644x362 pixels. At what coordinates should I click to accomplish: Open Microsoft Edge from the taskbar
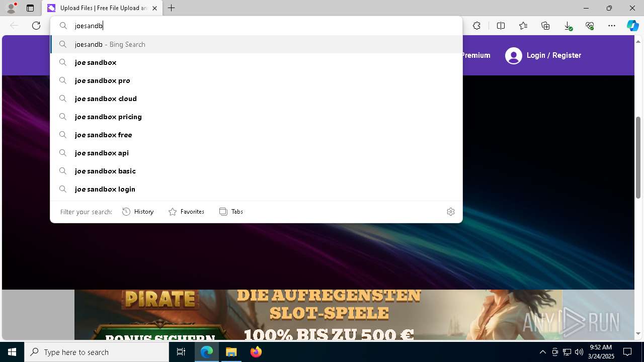(x=207, y=352)
